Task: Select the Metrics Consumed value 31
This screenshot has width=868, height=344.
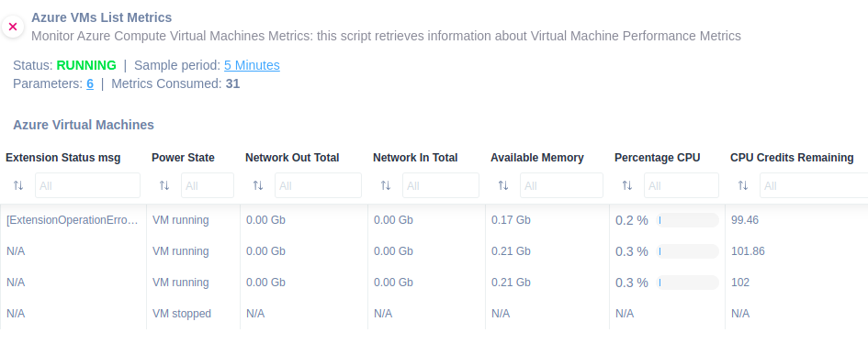Action: (232, 84)
